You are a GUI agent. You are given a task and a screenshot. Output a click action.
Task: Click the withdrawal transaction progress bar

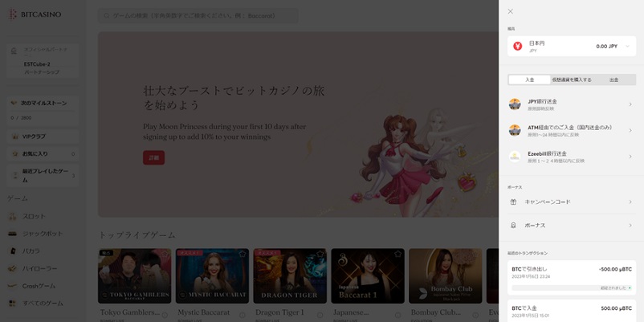[x=571, y=288]
